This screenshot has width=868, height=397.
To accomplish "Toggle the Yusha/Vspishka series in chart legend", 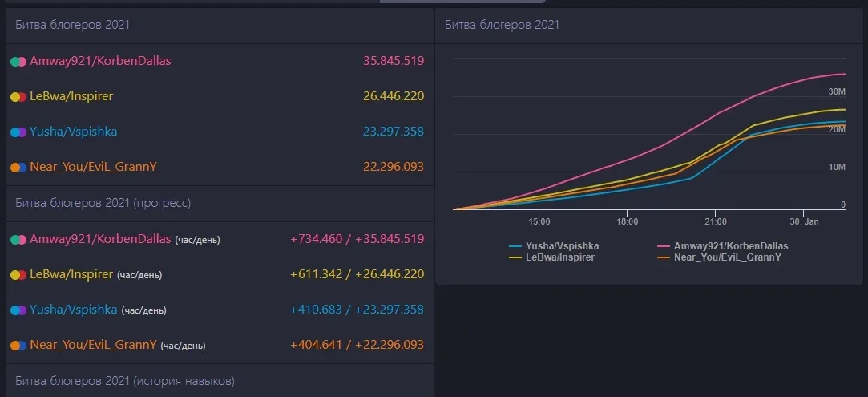I will point(563,246).
